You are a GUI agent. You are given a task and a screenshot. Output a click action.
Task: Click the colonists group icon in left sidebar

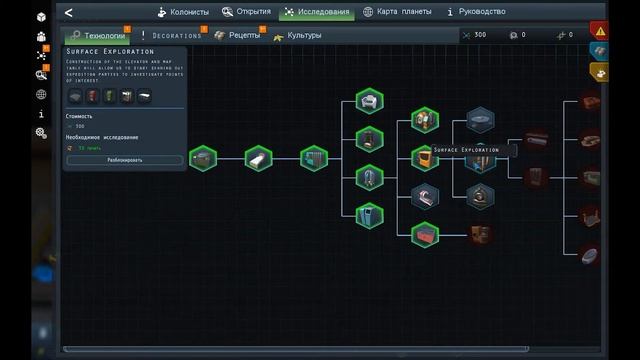(x=41, y=36)
